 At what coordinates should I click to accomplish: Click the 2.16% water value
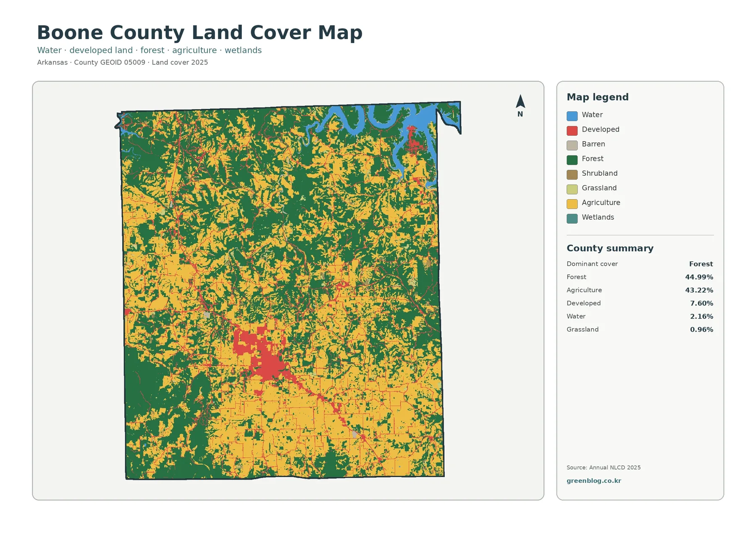pos(702,316)
